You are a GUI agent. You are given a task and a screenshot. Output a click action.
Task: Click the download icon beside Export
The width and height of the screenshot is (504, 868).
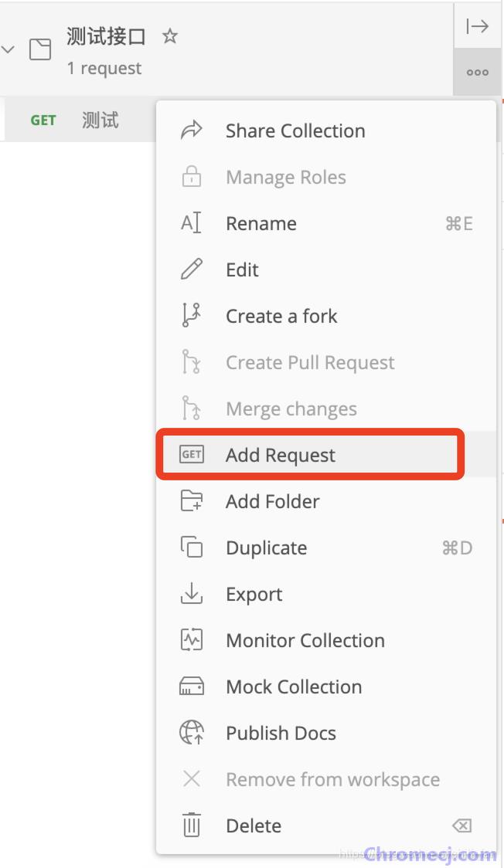pyautogui.click(x=192, y=593)
